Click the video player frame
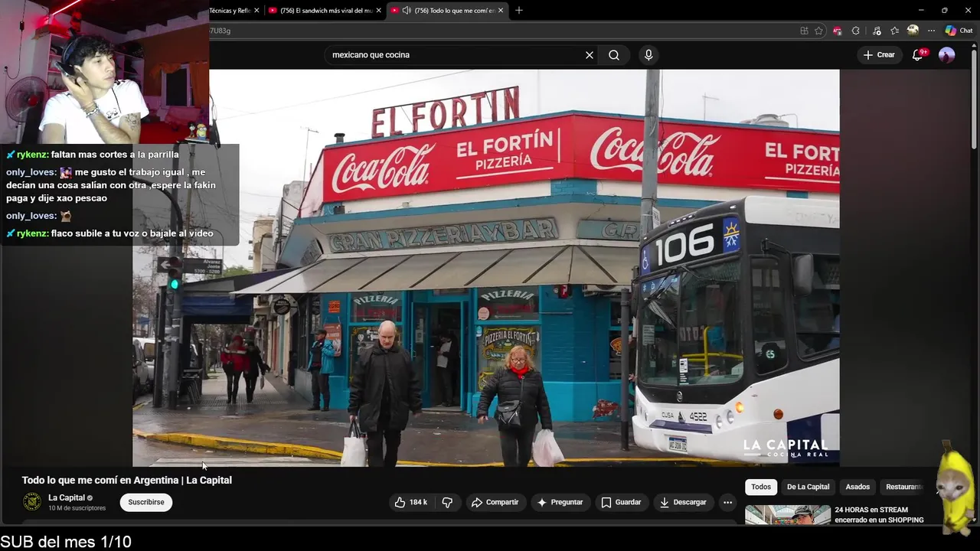980x551 pixels. (486, 268)
